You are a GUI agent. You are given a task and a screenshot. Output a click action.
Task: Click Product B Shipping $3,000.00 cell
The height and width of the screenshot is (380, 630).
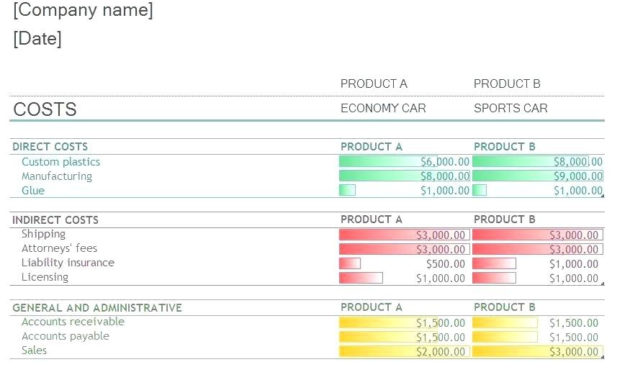click(538, 235)
